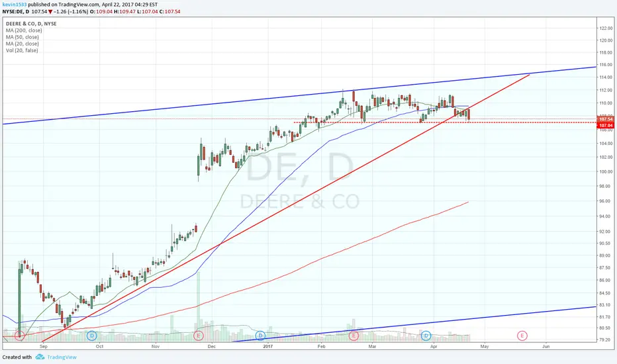This screenshot has height=364, width=617.
Task: Click the Sep label on time axis
Action: (x=43, y=347)
